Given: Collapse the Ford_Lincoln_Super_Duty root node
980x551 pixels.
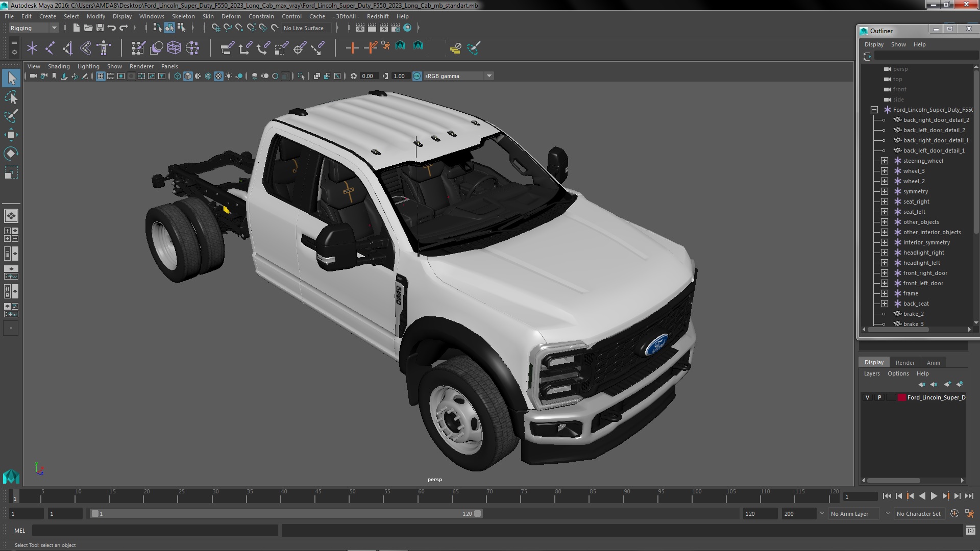Looking at the screenshot, I should click(x=874, y=110).
